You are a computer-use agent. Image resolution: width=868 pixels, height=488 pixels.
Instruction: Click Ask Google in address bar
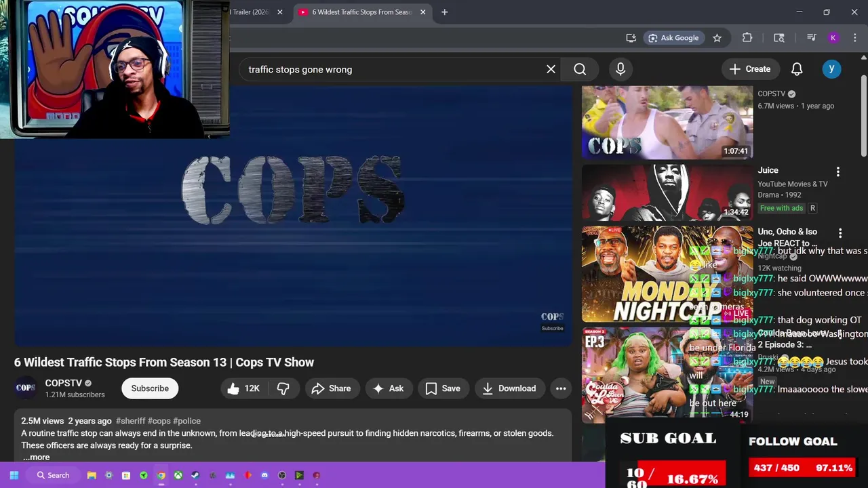click(673, 38)
